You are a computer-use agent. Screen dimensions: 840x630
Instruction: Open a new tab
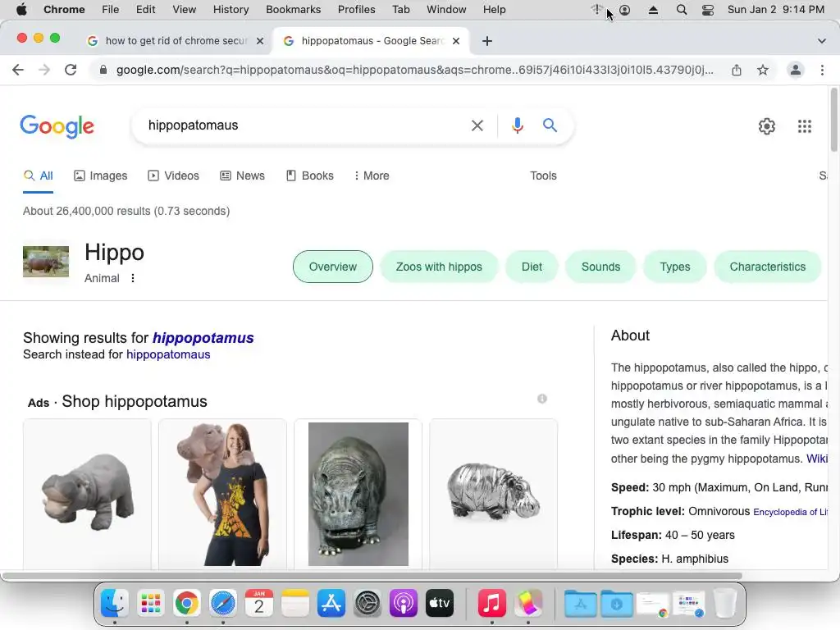pyautogui.click(x=487, y=41)
